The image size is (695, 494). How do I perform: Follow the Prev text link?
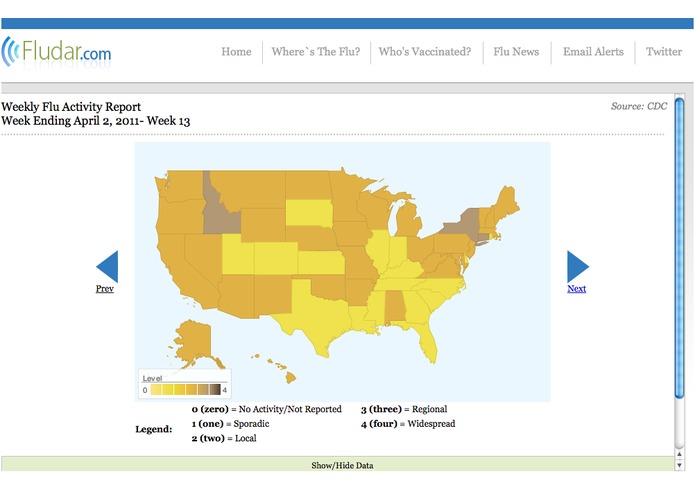[105, 289]
